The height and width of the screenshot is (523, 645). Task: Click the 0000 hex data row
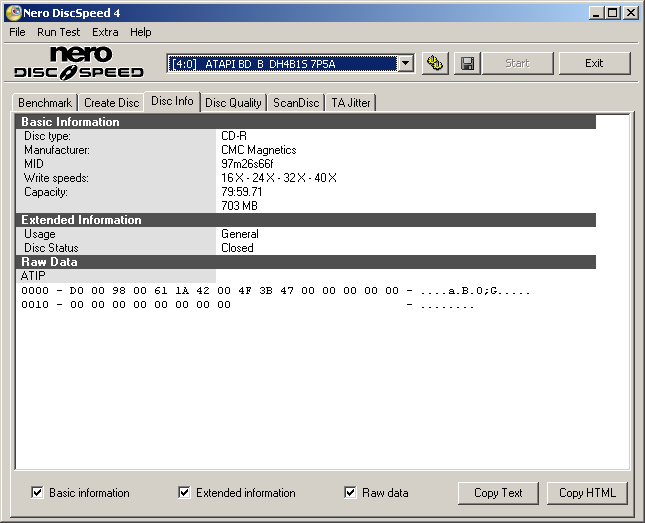click(276, 291)
